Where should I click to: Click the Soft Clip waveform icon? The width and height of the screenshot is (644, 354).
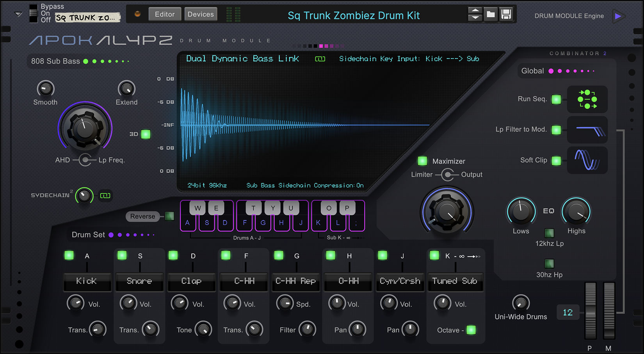point(587,160)
